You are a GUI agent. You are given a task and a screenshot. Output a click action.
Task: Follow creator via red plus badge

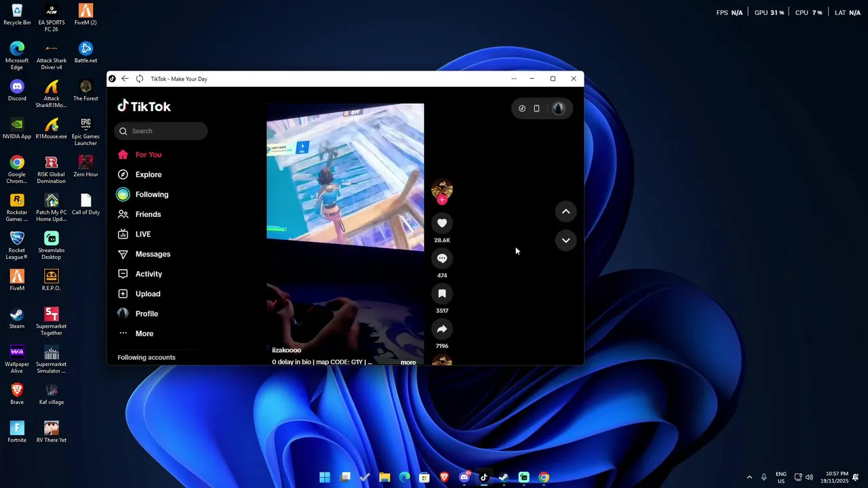[x=442, y=200]
